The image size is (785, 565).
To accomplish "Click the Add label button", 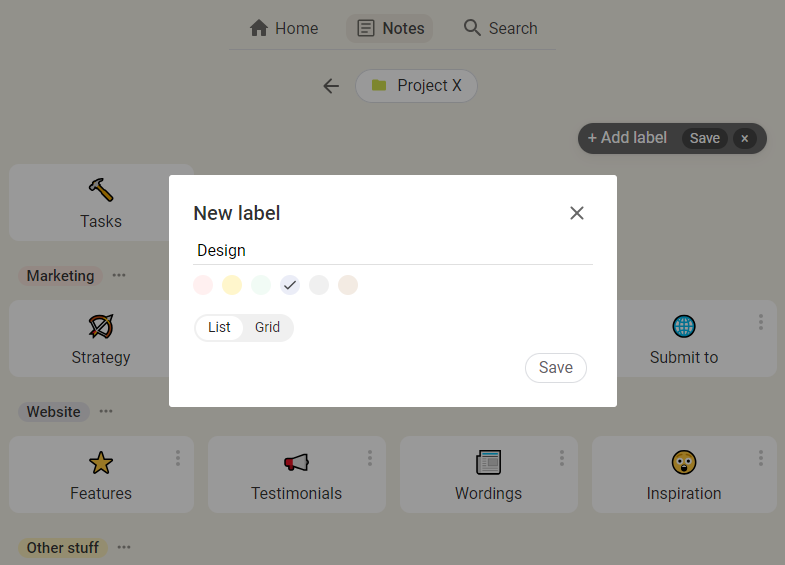I will [627, 138].
